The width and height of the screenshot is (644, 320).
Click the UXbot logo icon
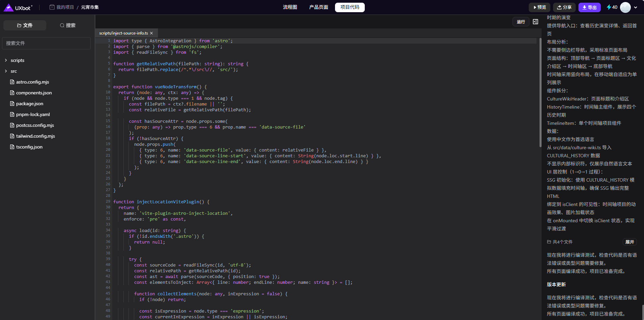[x=8, y=7]
